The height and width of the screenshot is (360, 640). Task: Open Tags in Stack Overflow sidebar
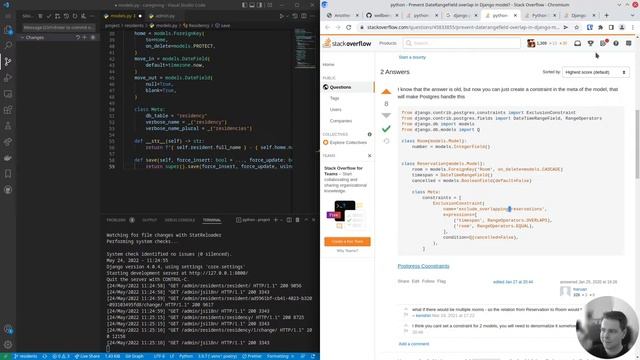point(335,98)
